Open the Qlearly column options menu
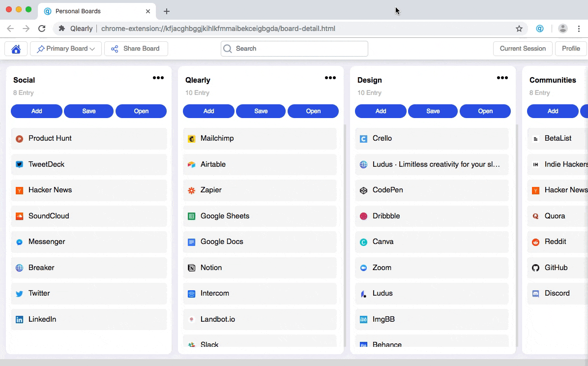The image size is (588, 366). 330,78
